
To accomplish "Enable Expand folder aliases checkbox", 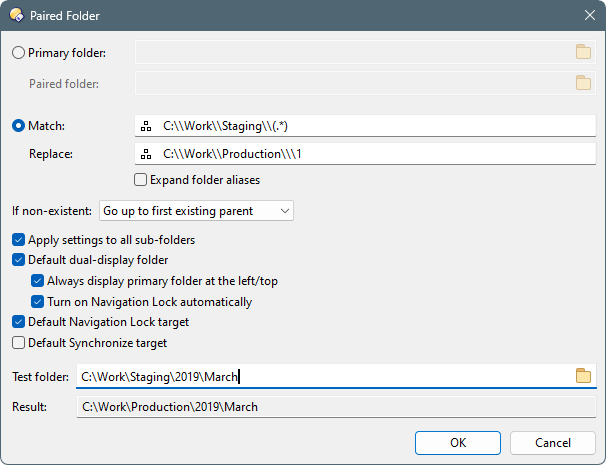I will coord(140,180).
